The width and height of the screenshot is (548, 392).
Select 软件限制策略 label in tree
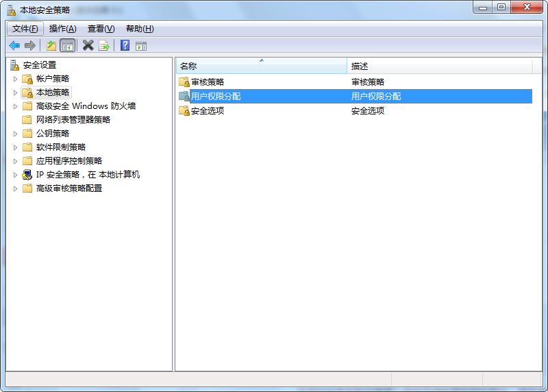click(61, 147)
